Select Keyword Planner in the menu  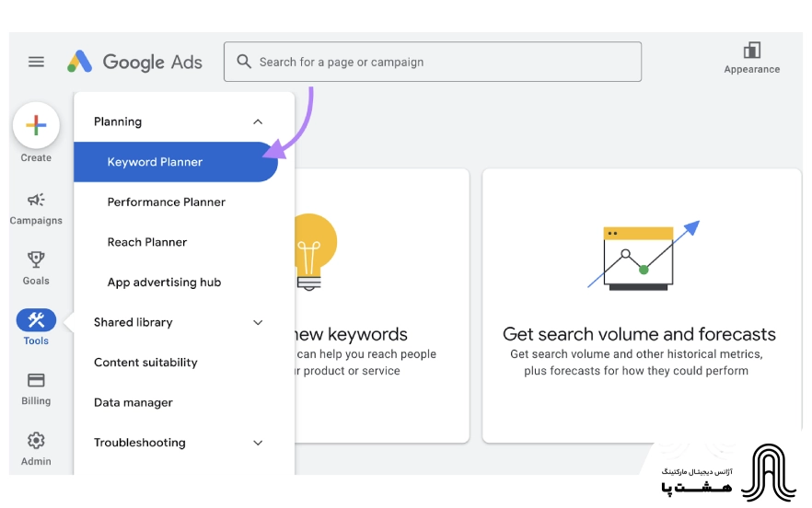(x=155, y=162)
